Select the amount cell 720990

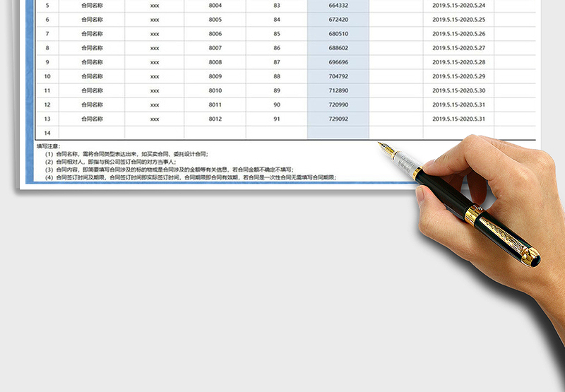tap(338, 105)
